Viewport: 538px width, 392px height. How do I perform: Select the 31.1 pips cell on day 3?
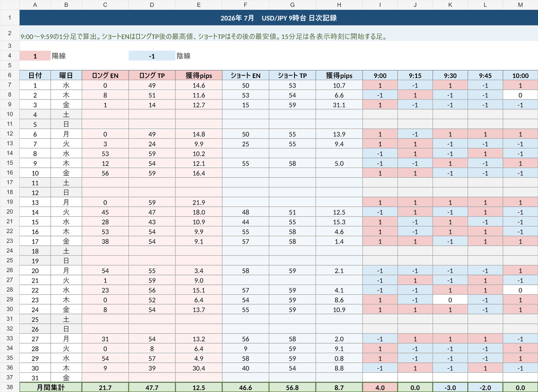pos(339,105)
